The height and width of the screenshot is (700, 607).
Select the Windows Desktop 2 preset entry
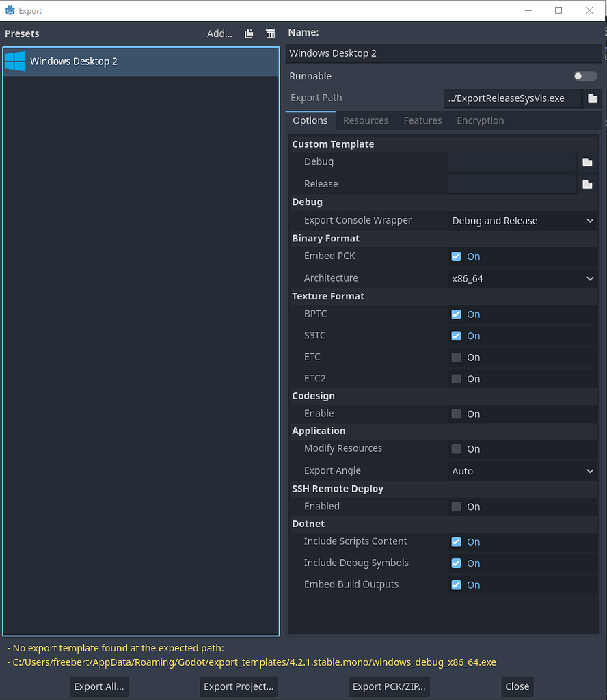(103, 61)
